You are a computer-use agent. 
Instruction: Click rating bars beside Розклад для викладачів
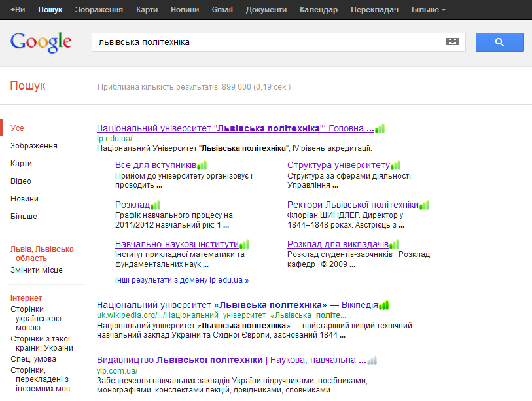[394, 245]
